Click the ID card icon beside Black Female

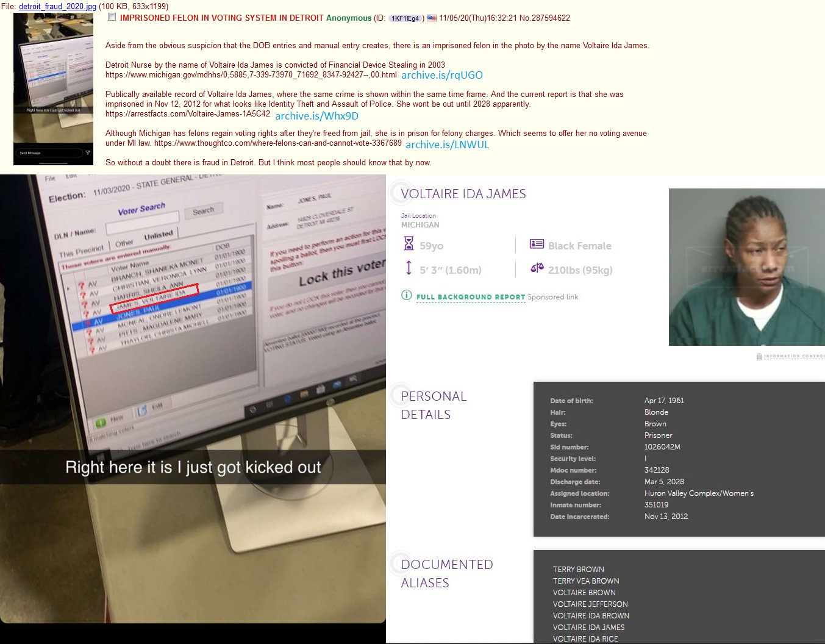coord(537,244)
